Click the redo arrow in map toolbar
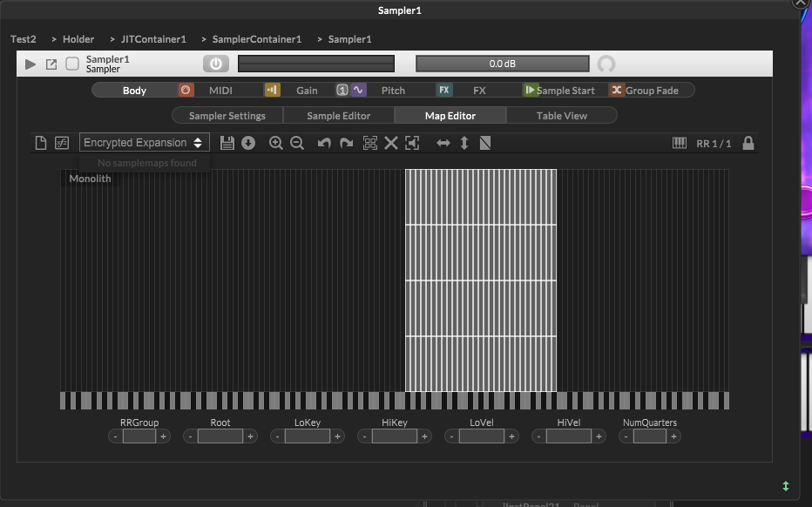The width and height of the screenshot is (812, 507). point(346,143)
